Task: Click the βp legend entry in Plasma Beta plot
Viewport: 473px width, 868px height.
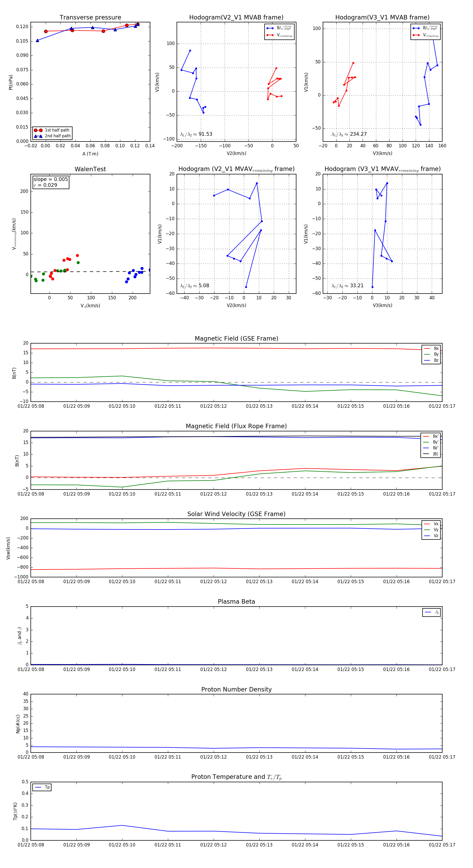Action: pos(431,612)
